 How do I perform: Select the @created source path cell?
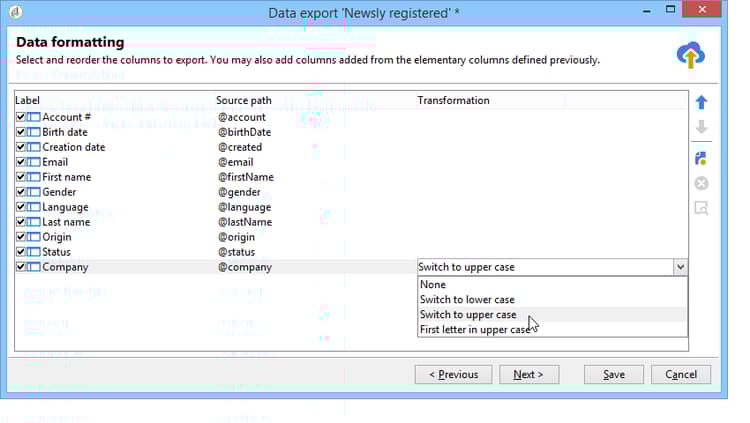click(x=240, y=147)
